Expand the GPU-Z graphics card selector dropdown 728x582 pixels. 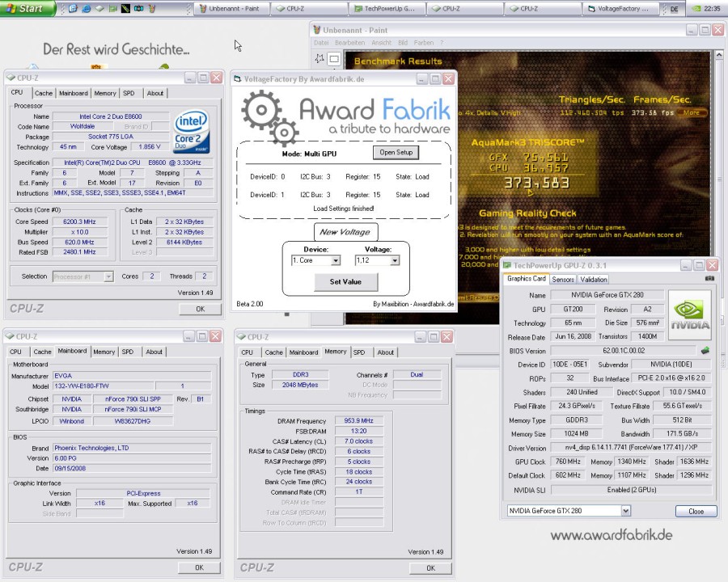click(626, 511)
